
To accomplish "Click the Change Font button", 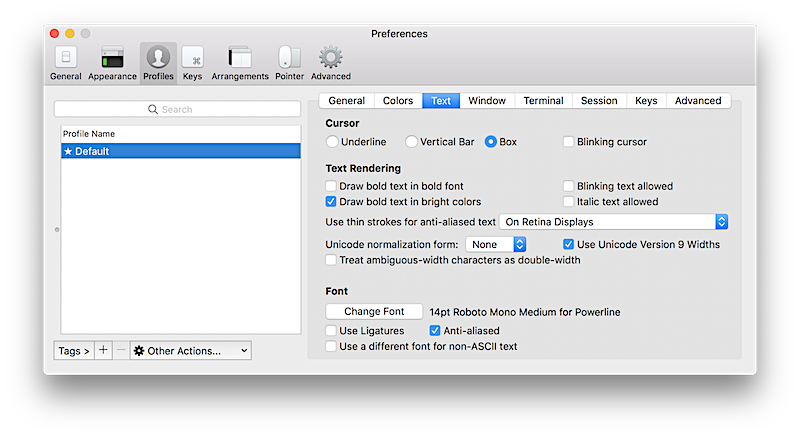I will coord(374,312).
